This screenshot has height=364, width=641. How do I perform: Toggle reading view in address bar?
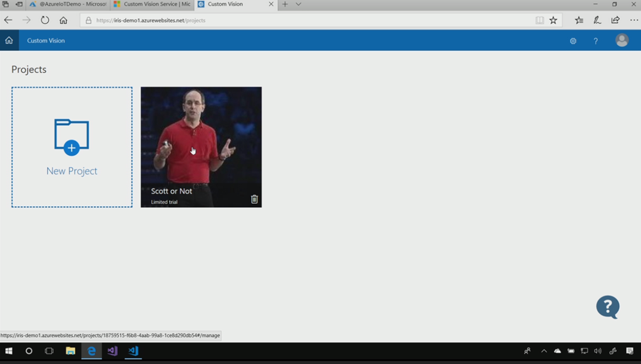tap(540, 20)
